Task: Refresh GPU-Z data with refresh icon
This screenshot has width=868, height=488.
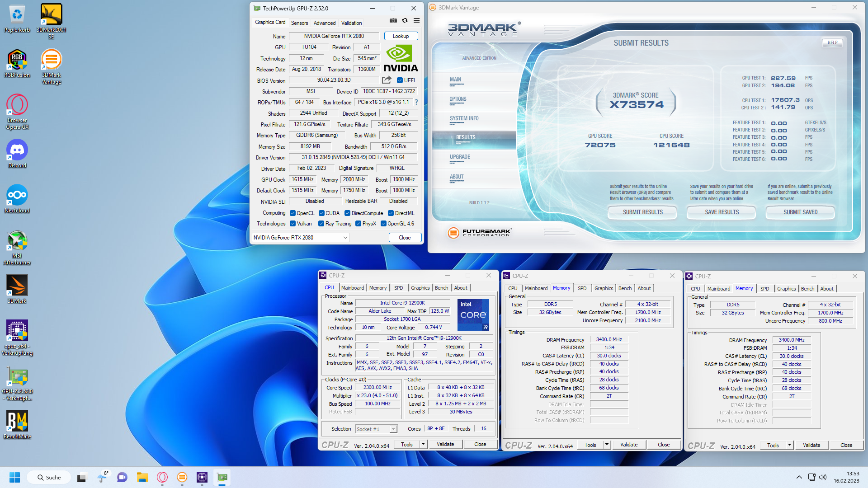Action: (405, 20)
